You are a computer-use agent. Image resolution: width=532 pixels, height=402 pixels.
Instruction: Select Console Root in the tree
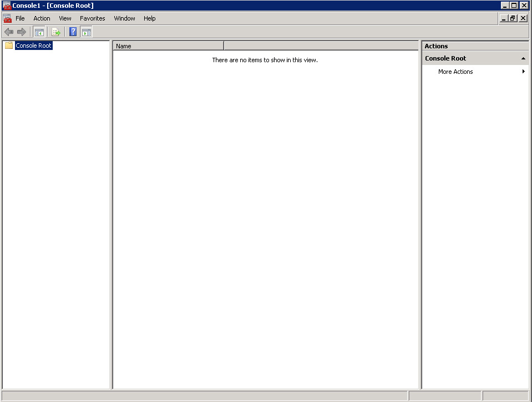tap(34, 46)
